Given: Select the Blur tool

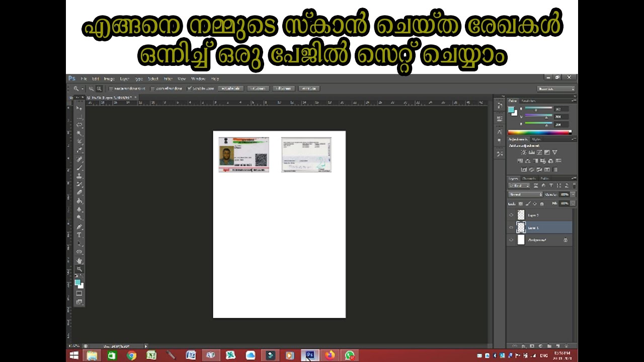Looking at the screenshot, I should [x=79, y=210].
